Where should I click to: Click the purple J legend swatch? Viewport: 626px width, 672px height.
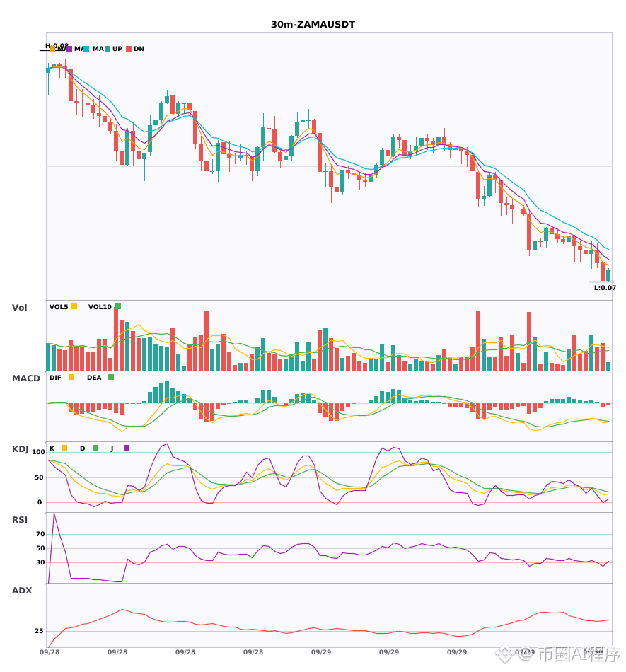point(127,448)
